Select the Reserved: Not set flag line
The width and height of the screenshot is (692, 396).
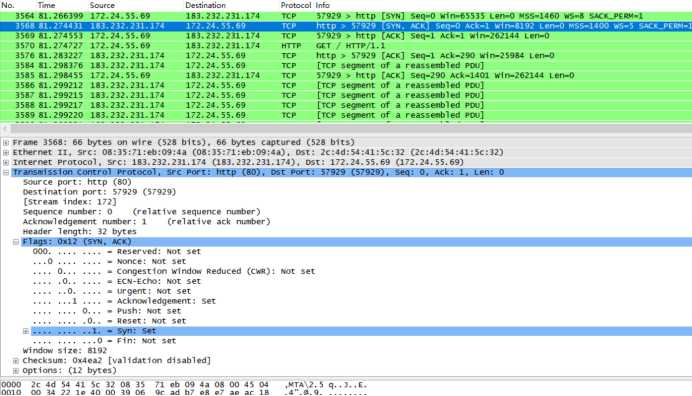(117, 252)
